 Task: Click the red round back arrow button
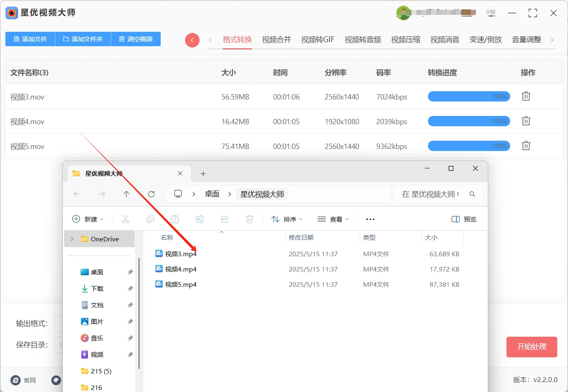[192, 40]
